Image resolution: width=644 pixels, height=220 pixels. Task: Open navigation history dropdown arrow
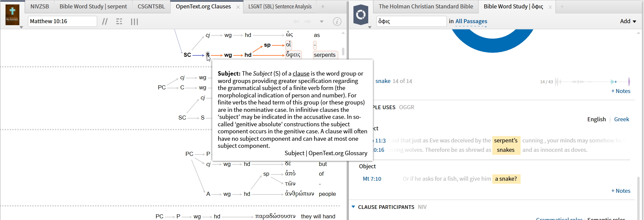tap(321, 21)
